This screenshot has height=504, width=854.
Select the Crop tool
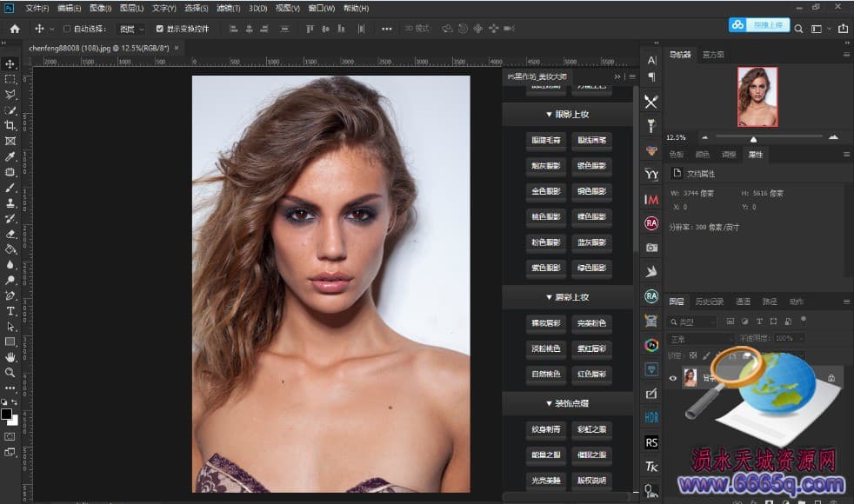tap(10, 126)
